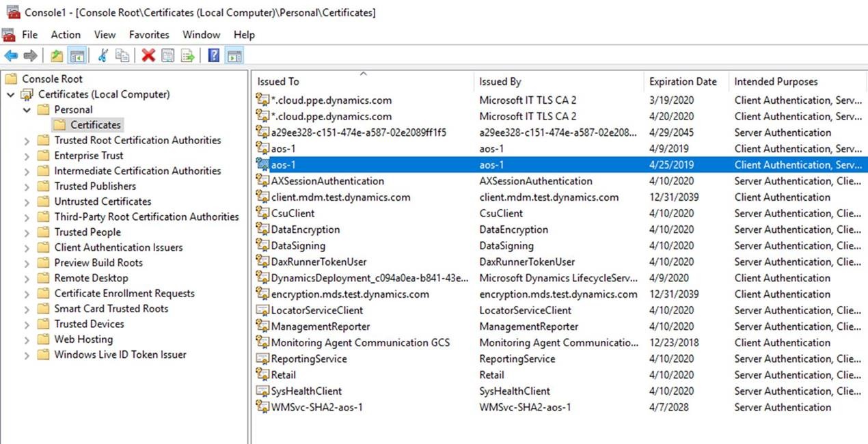Select the WMSvc-SHA2-aos-1 certificate
The image size is (868, 444).
click(x=316, y=407)
